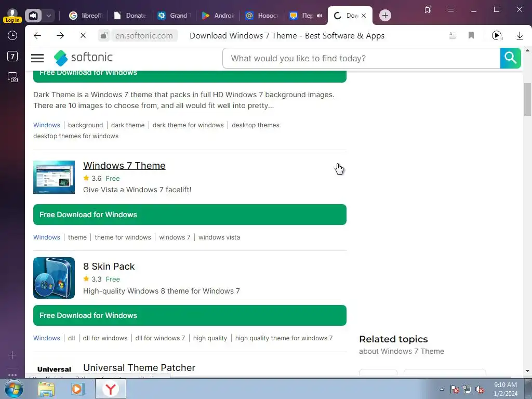Switch to the Donate tab
532x399 pixels.
pos(130,15)
